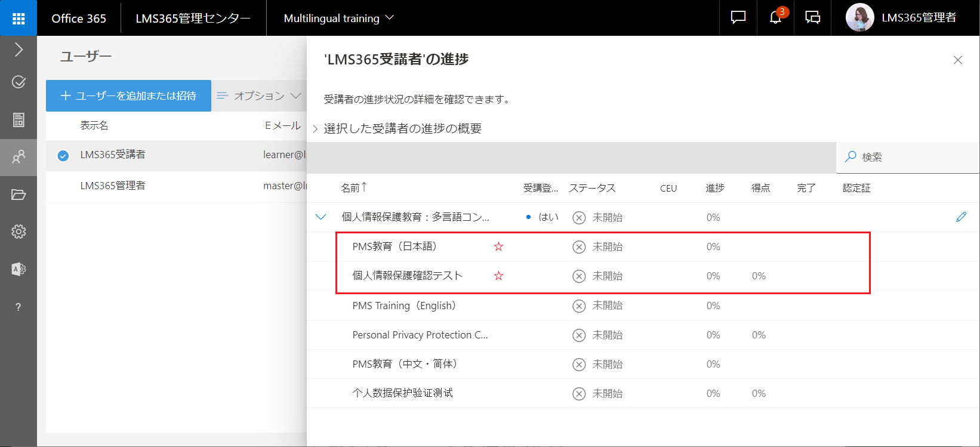Click star icon beside 個人情報保護確認テスト

click(499, 276)
